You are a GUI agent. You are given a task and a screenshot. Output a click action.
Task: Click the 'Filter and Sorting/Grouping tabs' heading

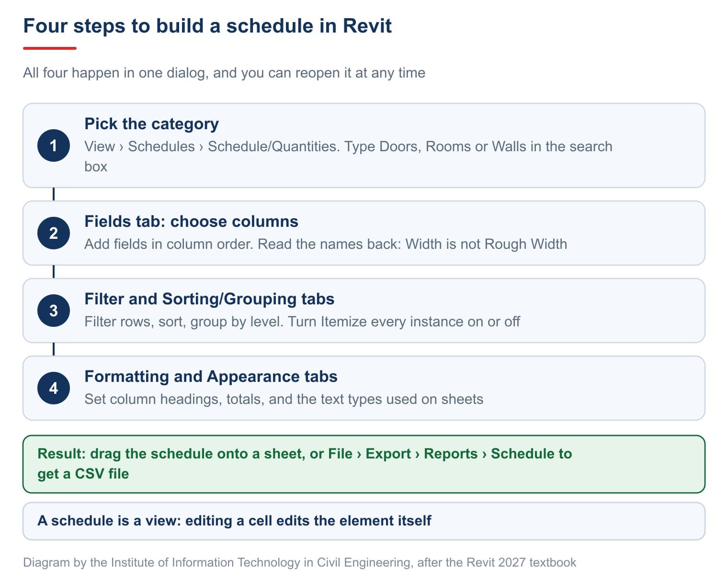pos(209,299)
